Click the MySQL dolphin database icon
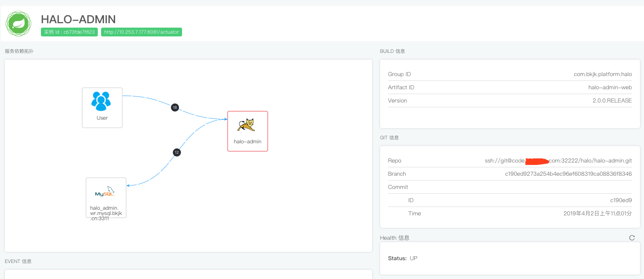This screenshot has width=644, height=279. [x=105, y=192]
